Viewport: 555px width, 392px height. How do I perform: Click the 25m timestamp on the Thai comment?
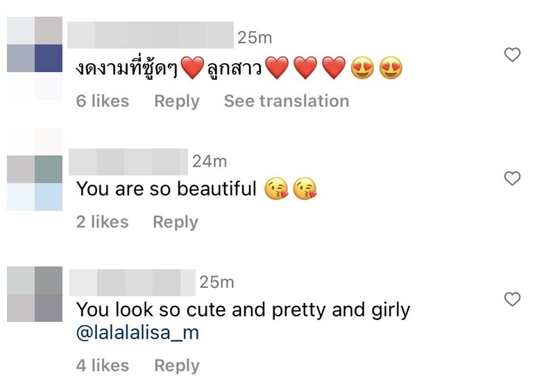point(255,37)
